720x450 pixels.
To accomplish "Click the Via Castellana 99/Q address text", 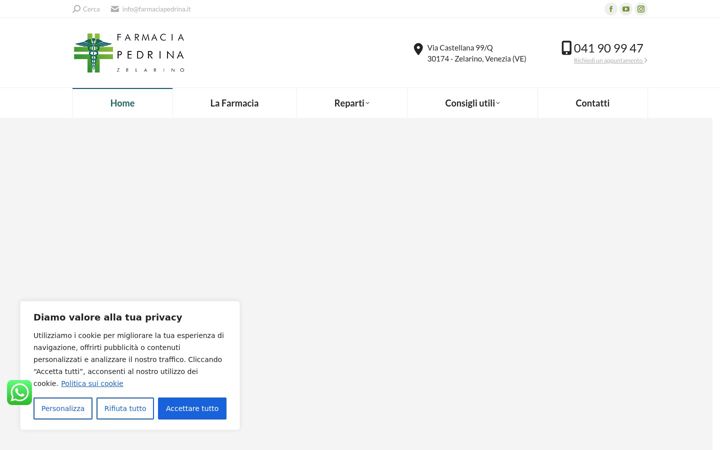I will pos(460,48).
